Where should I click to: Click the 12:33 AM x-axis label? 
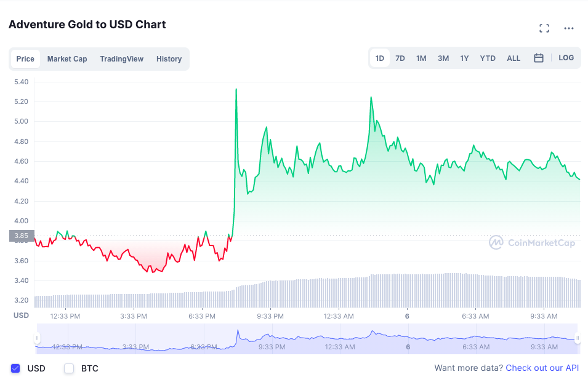click(x=339, y=316)
